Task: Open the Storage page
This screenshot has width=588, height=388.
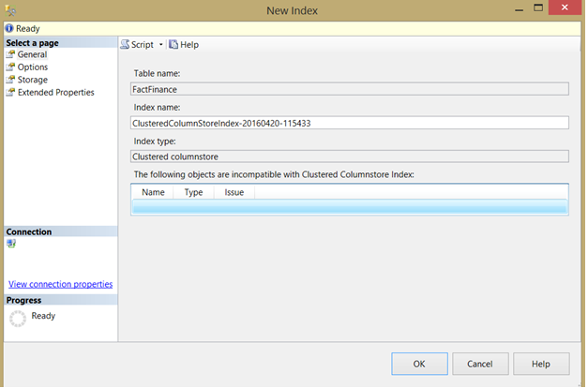Action: point(33,80)
